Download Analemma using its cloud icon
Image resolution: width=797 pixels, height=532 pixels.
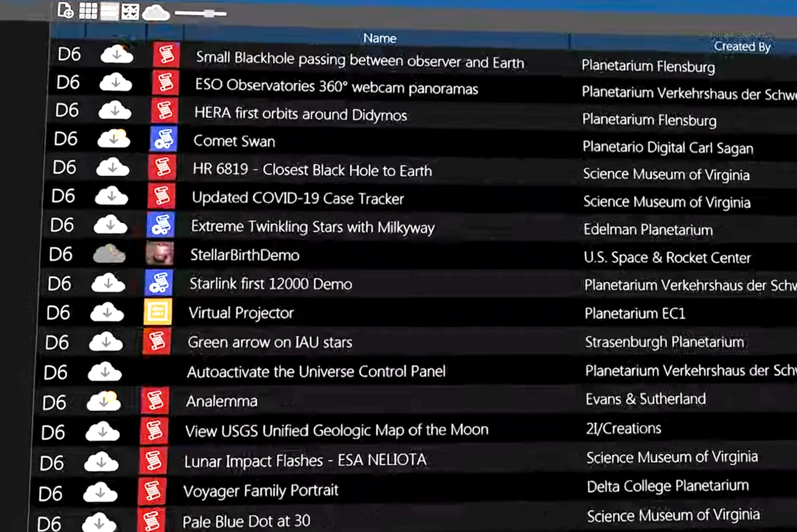tap(104, 402)
